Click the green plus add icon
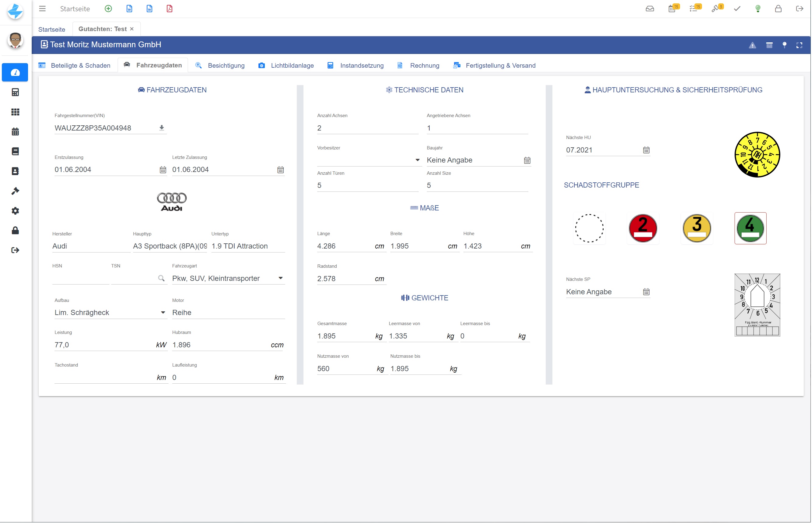Viewport: 812px width, 523px height. [x=108, y=9]
